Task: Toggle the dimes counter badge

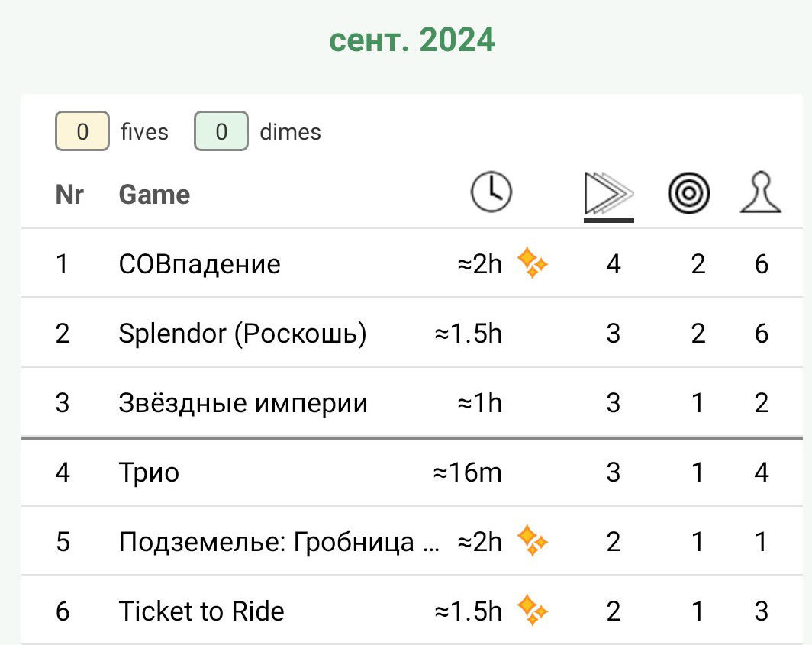Action: pyautogui.click(x=221, y=131)
